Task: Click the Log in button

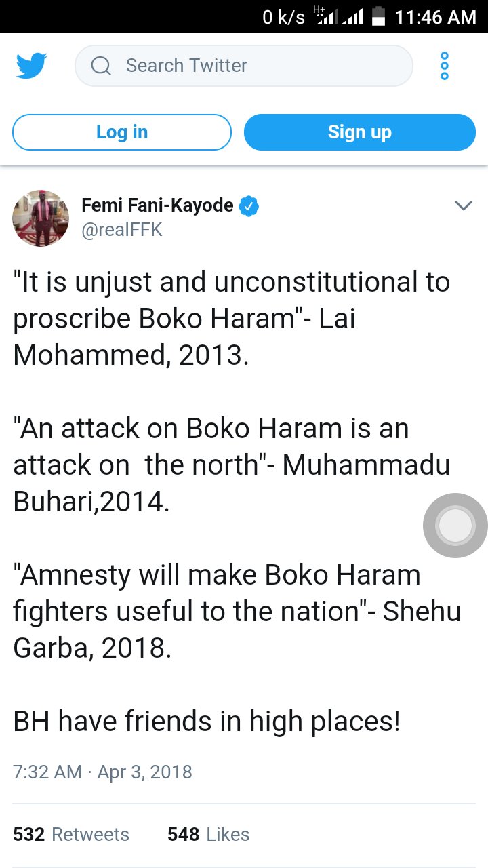Action: [x=122, y=132]
